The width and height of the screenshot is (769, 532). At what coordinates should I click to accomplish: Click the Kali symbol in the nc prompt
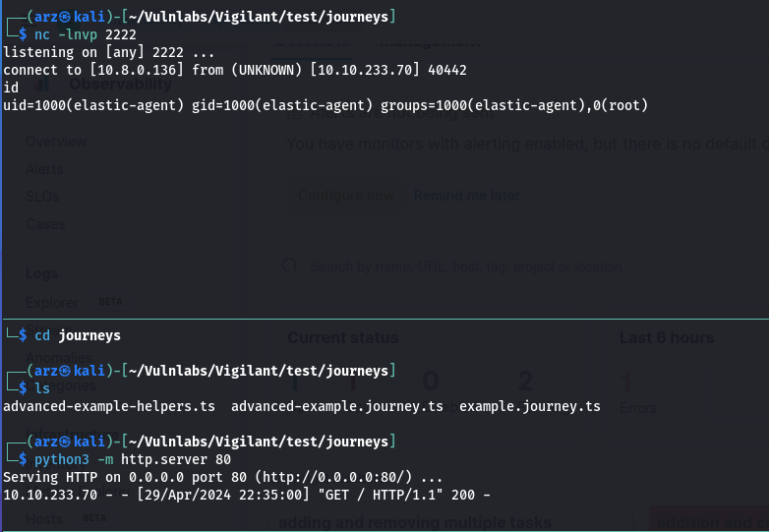(x=65, y=17)
